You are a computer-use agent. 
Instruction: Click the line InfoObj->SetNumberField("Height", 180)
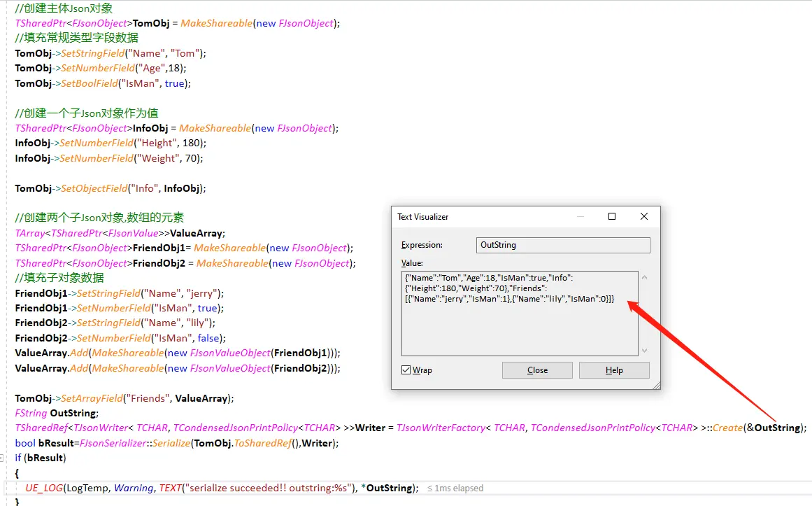pos(111,143)
